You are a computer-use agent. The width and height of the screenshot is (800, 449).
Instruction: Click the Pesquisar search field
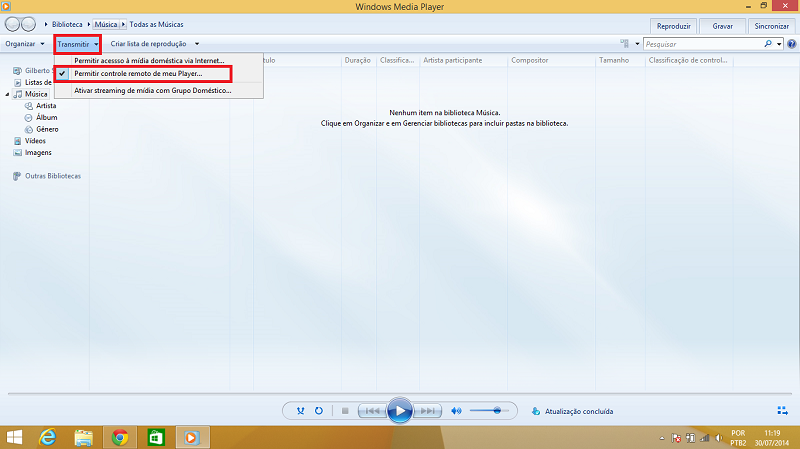coord(704,44)
